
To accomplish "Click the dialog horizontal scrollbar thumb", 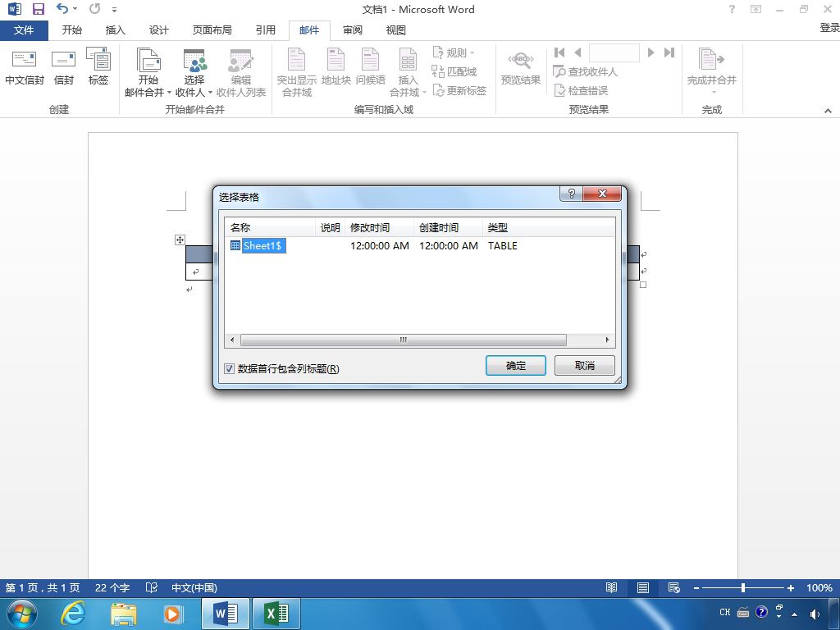I will 404,340.
